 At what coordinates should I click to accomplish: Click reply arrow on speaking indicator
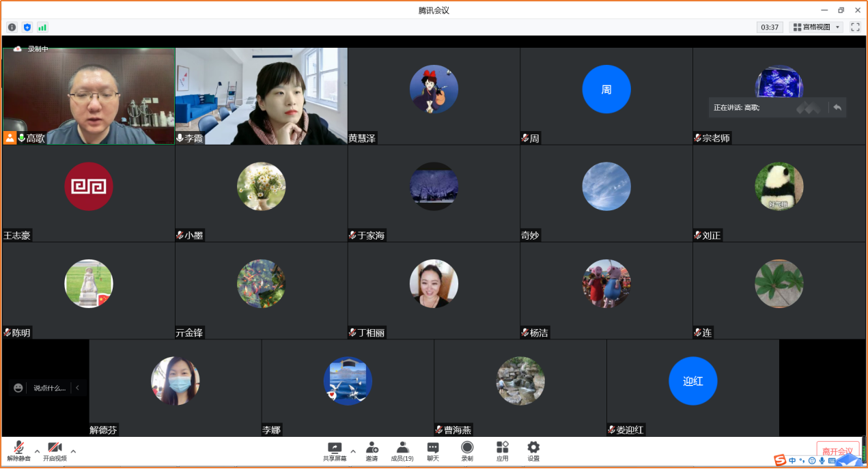coord(837,107)
